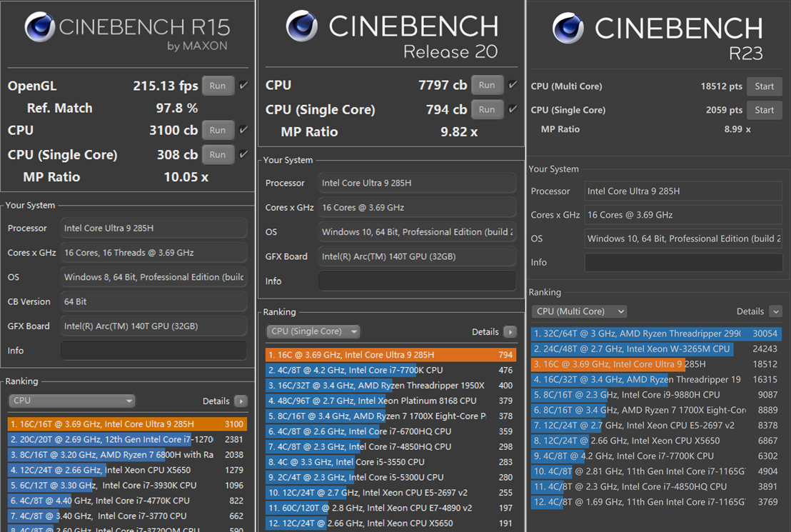This screenshot has height=532, width=791.
Task: Select the 'Intel Core i7-3770 CPU' ranking row
Action: click(x=127, y=516)
